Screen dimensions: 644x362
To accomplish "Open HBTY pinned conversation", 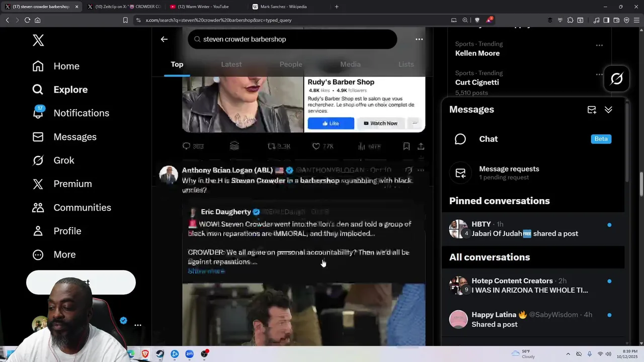I will pos(533,229).
